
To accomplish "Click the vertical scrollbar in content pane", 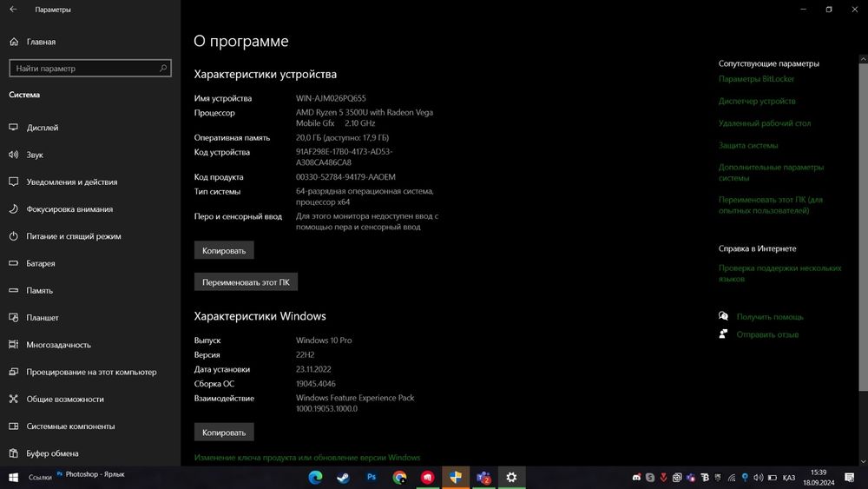I will pos(863,227).
